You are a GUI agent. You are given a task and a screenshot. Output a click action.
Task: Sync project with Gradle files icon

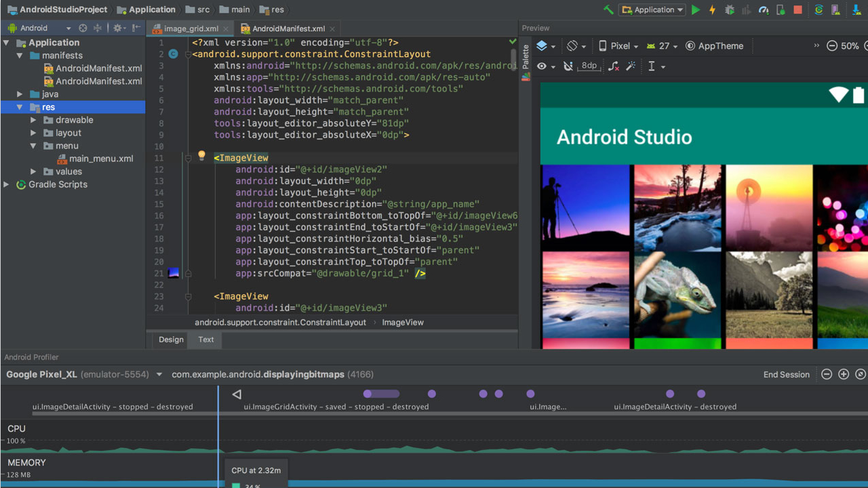818,9
